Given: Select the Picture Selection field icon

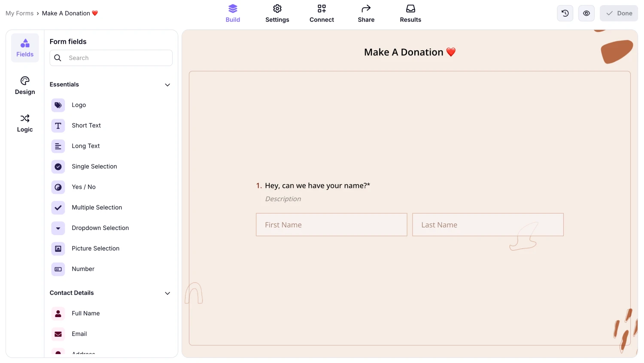Looking at the screenshot, I should pos(58,248).
